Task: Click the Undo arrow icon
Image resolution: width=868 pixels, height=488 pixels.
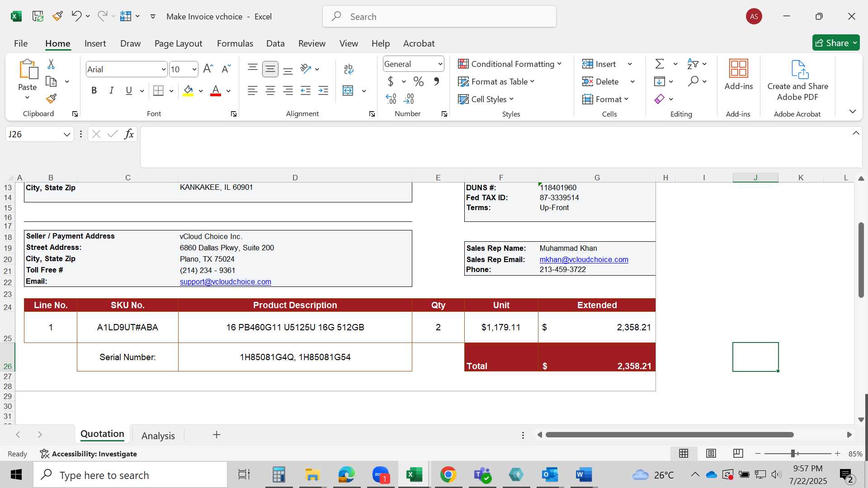Action: point(76,16)
